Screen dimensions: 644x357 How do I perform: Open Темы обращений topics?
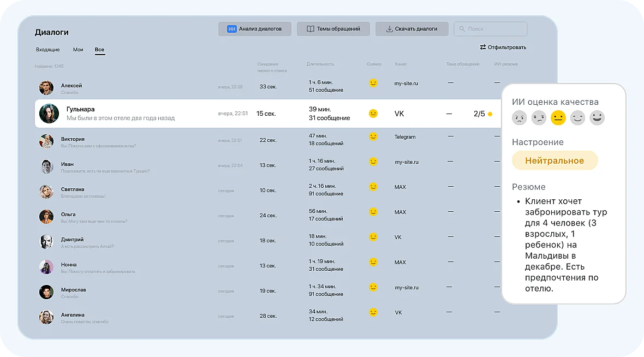[x=333, y=29]
